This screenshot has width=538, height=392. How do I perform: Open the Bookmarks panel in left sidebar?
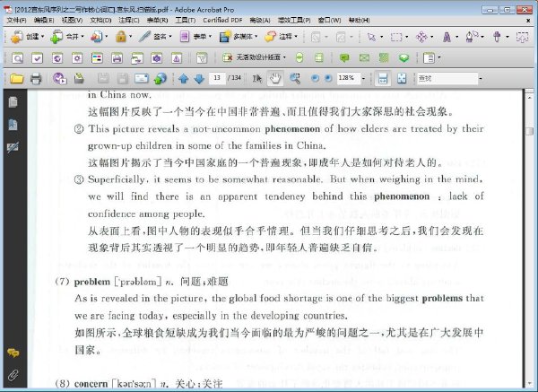point(13,125)
